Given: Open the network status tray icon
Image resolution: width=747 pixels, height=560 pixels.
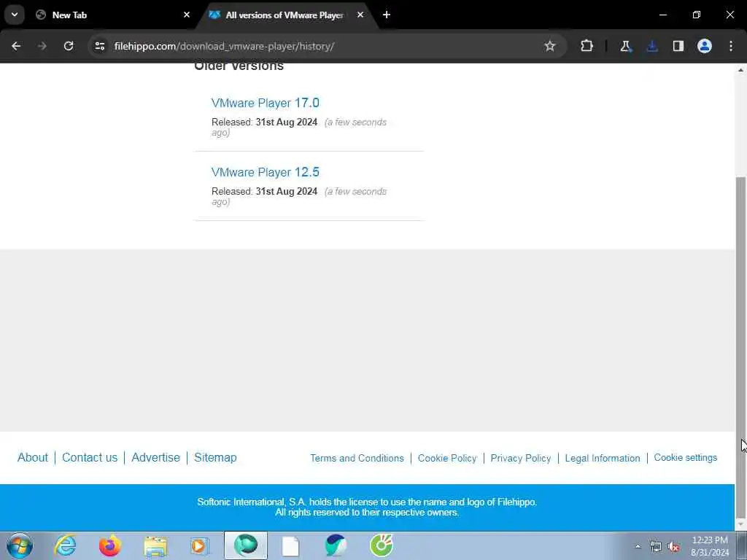Looking at the screenshot, I should click(x=656, y=547).
